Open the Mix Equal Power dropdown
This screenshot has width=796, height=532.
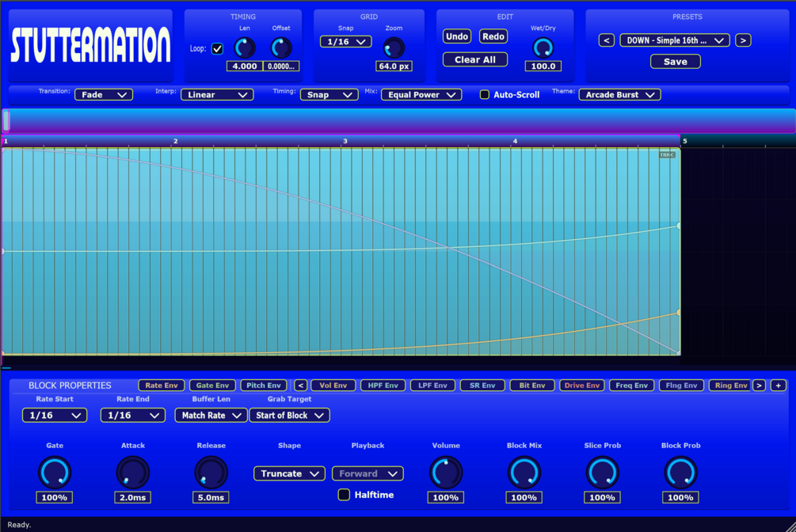421,94
